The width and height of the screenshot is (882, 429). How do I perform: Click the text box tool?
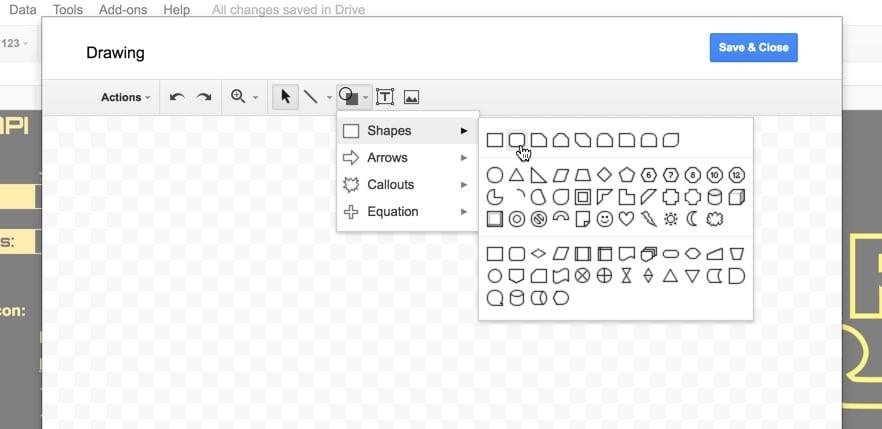click(x=384, y=97)
